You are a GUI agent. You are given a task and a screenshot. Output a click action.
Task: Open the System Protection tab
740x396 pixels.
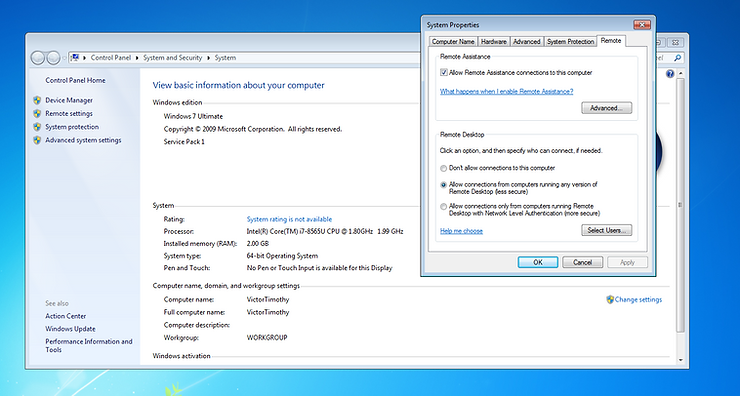(x=570, y=42)
